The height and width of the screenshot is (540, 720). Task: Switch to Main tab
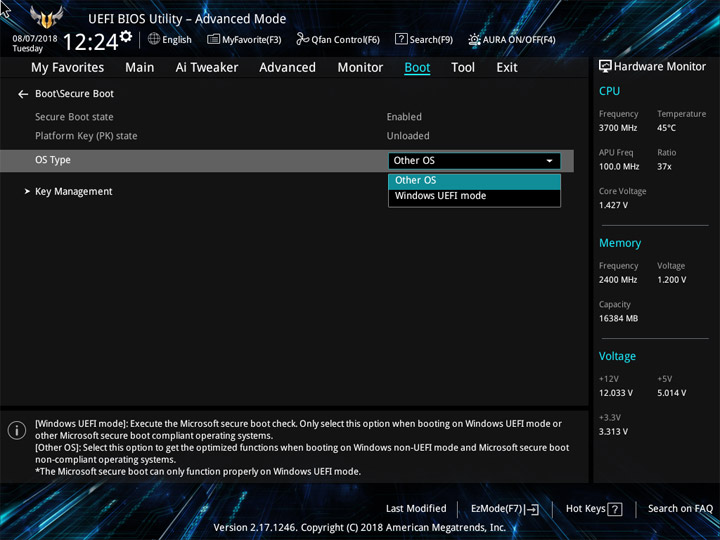pos(140,68)
